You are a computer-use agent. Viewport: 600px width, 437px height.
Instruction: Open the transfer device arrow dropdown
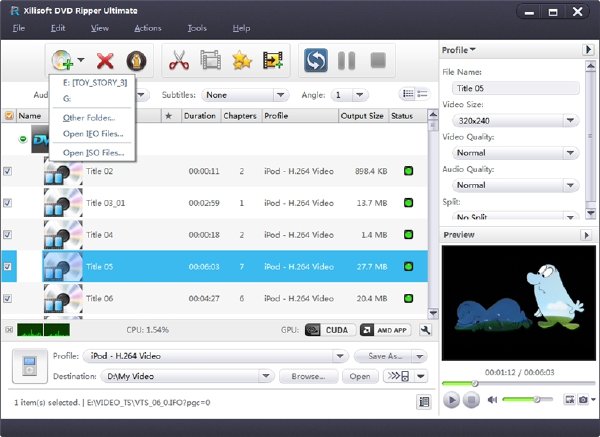click(x=421, y=376)
